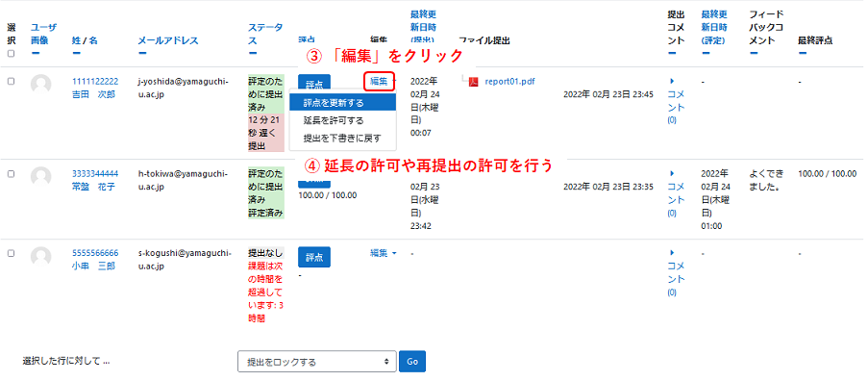Collapse the 最終更新日時 (評定) column minus icon

[706, 53]
